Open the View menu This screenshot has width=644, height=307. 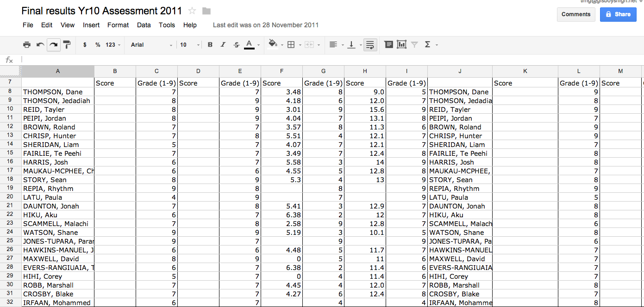[68, 25]
